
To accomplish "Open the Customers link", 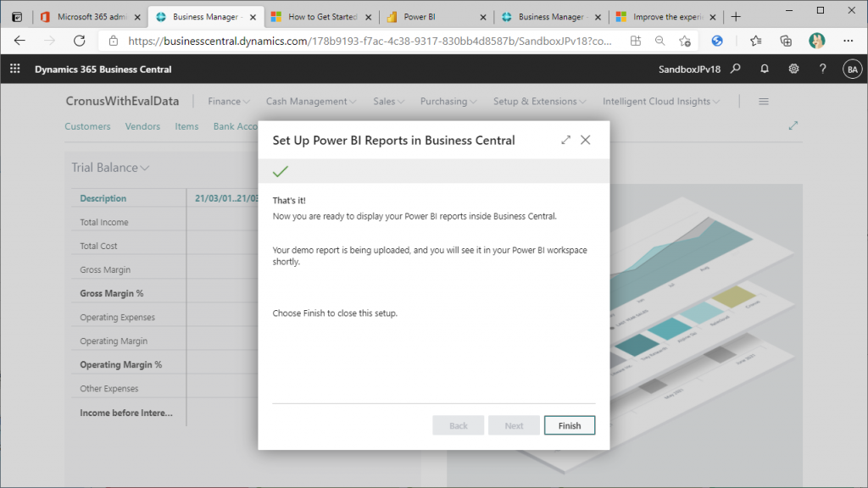I will (x=87, y=126).
